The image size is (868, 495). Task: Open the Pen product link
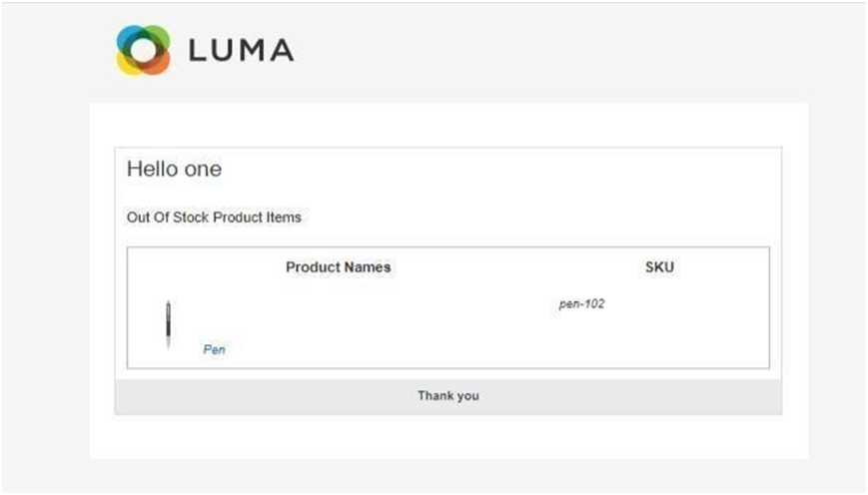[214, 349]
